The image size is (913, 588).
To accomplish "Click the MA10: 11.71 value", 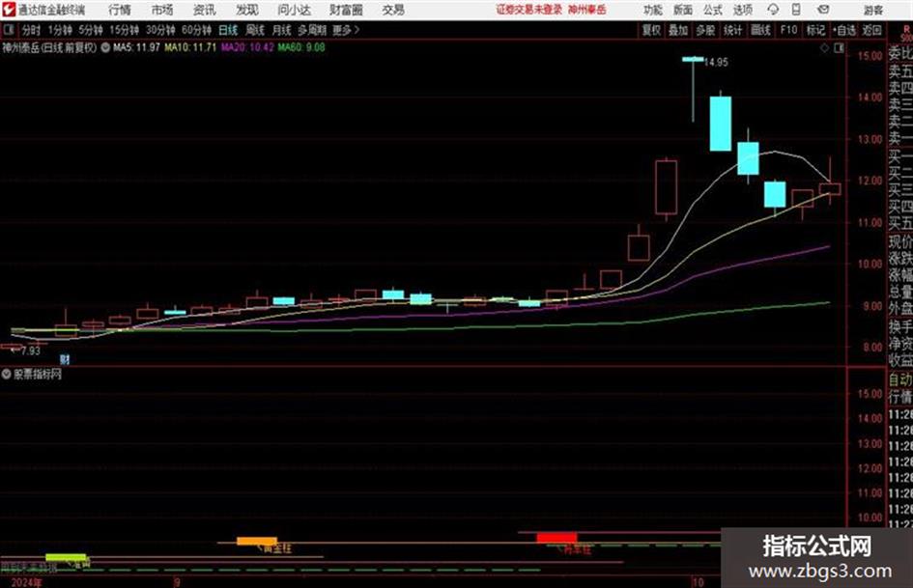I will [x=189, y=47].
